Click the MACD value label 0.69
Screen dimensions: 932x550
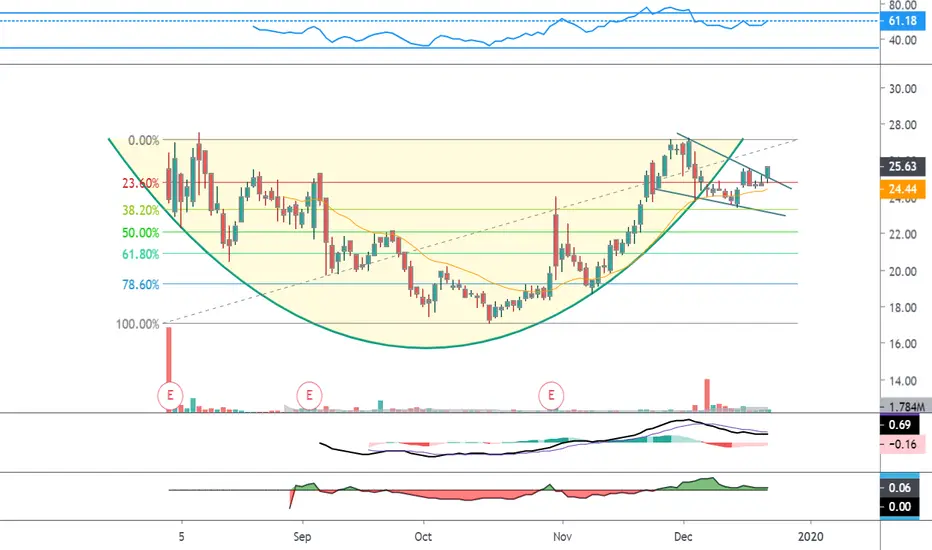pos(899,425)
